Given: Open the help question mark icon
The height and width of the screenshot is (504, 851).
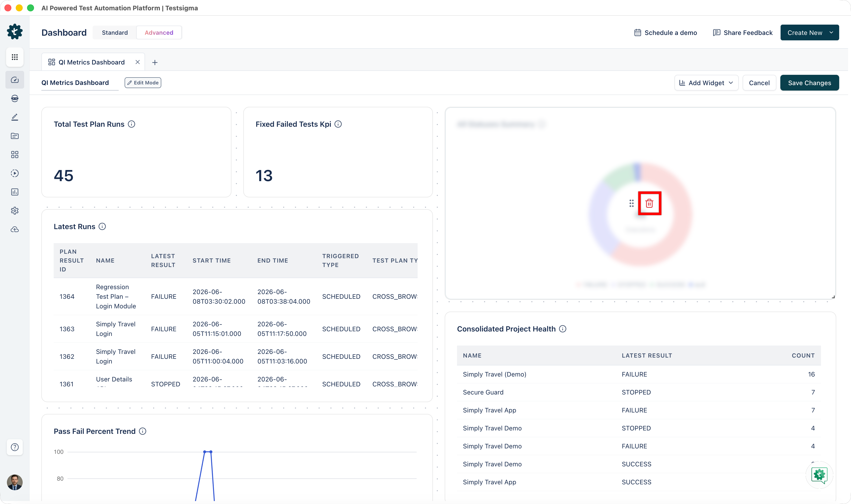Looking at the screenshot, I should tap(15, 447).
